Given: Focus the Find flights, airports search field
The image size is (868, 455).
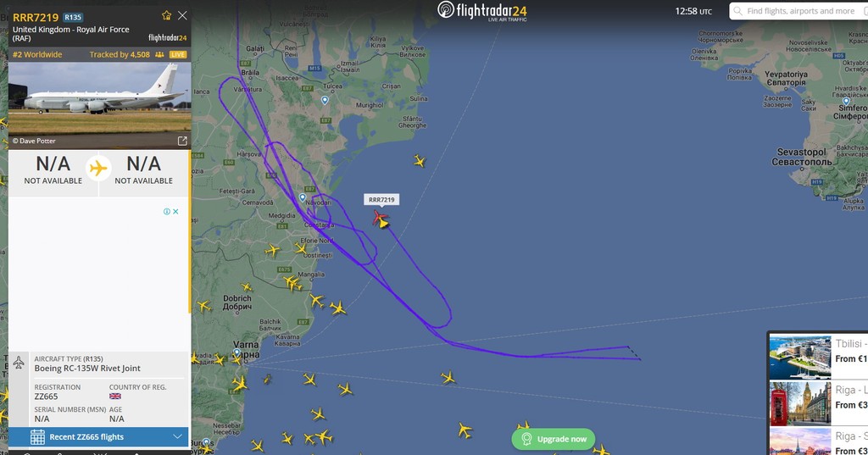Looking at the screenshot, I should click(x=798, y=11).
